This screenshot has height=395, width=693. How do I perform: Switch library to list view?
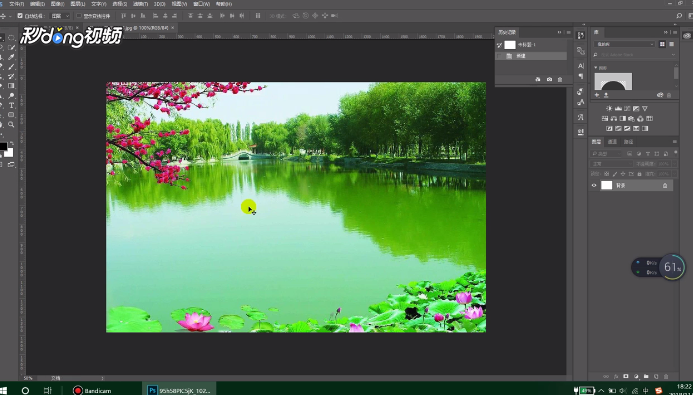click(x=672, y=44)
